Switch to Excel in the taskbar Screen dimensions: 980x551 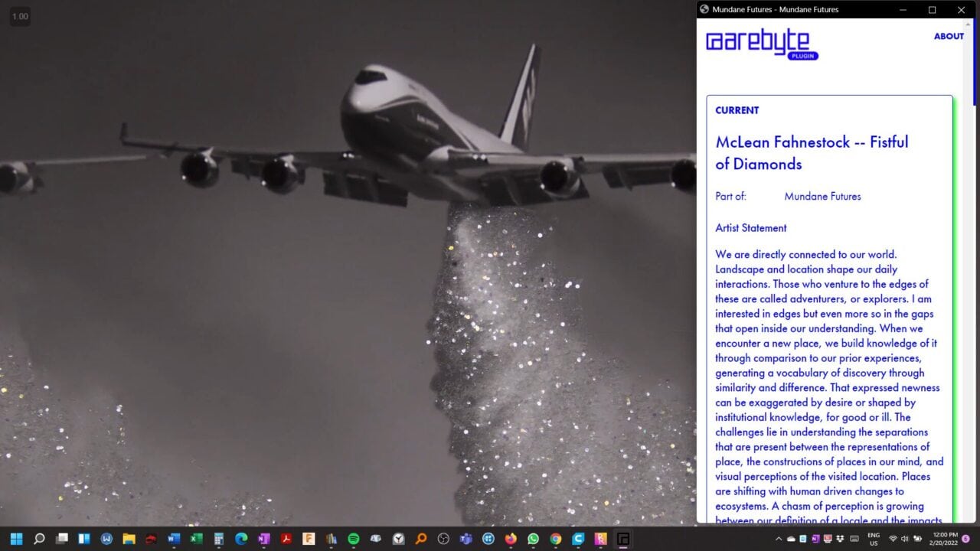click(x=196, y=539)
